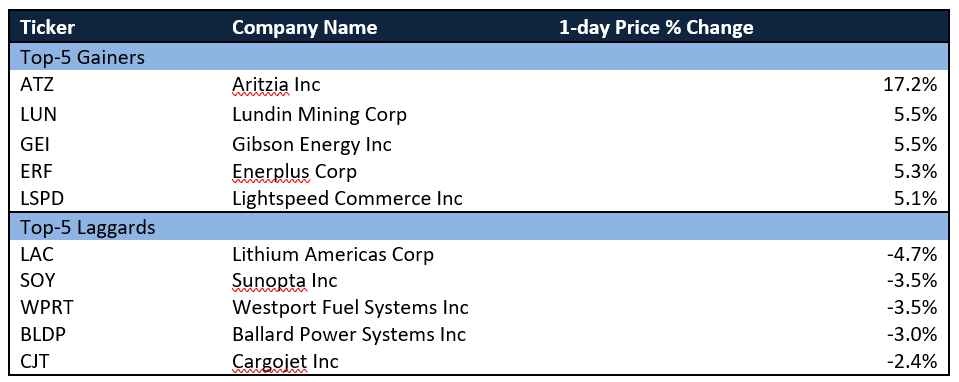The height and width of the screenshot is (382, 959).
Task: Click the LAC ticker cell
Action: pos(36,254)
